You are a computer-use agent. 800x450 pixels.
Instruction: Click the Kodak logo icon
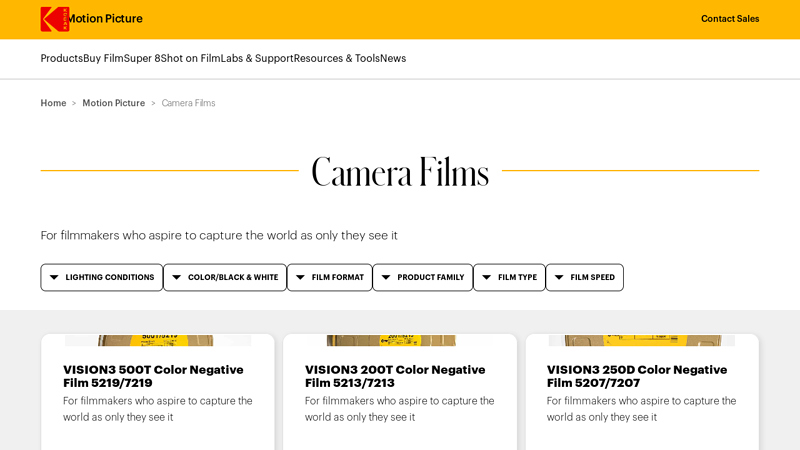tap(55, 19)
